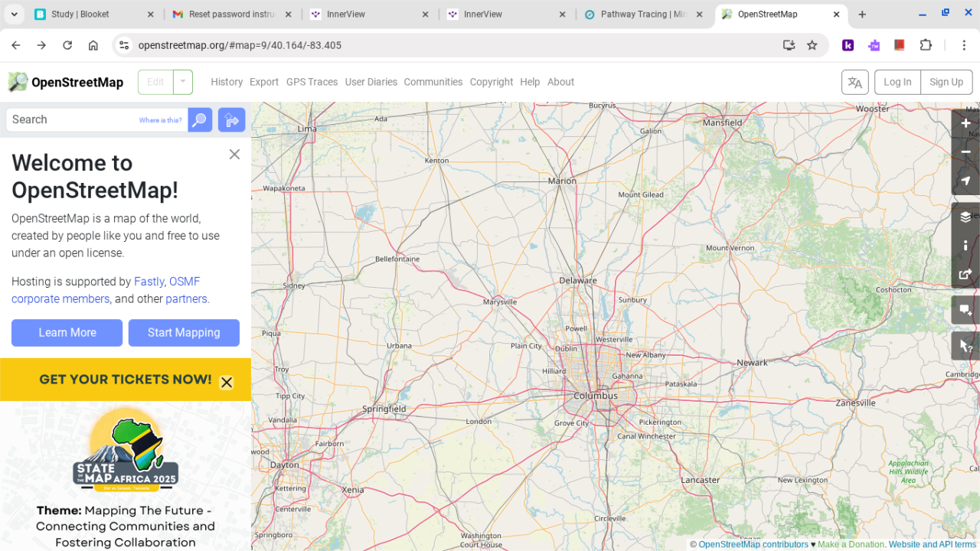Open the tab search dropdown
This screenshot has height=551, width=980.
tap(15, 15)
